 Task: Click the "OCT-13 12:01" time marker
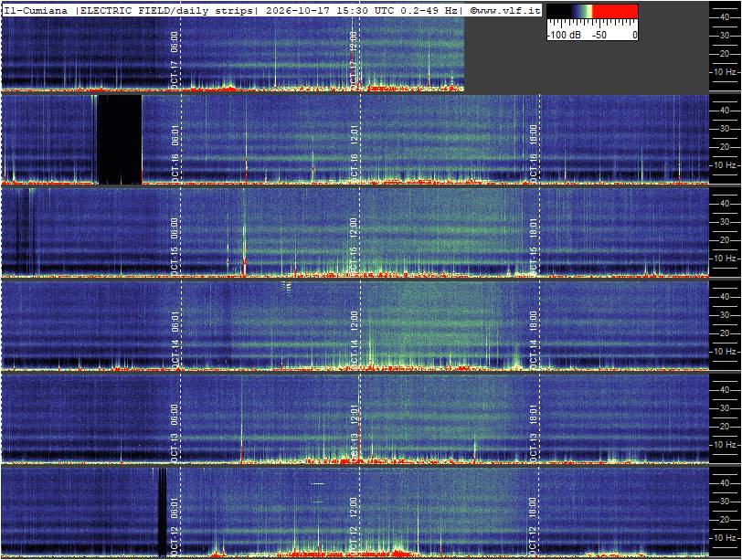click(x=355, y=433)
